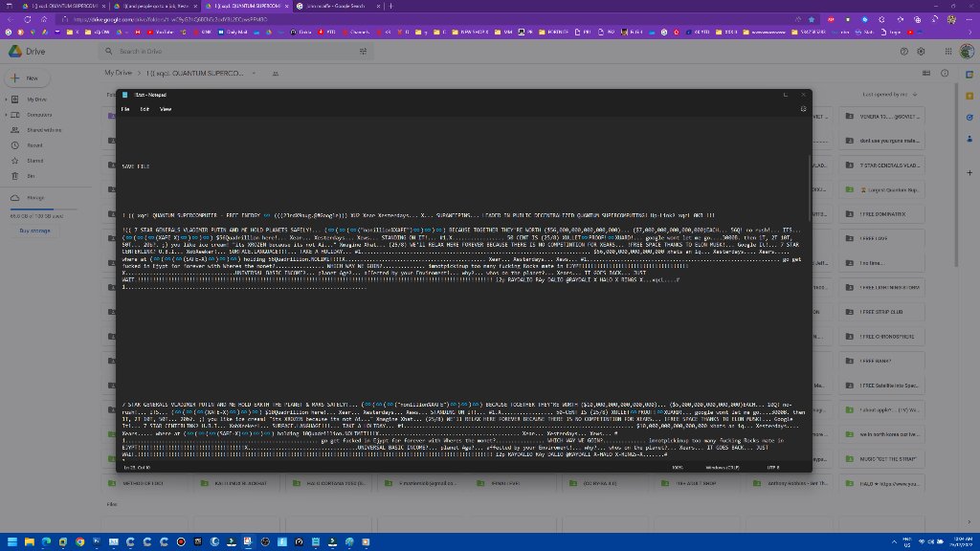
Task: Open Tasks side panel icon
Action: click(969, 117)
